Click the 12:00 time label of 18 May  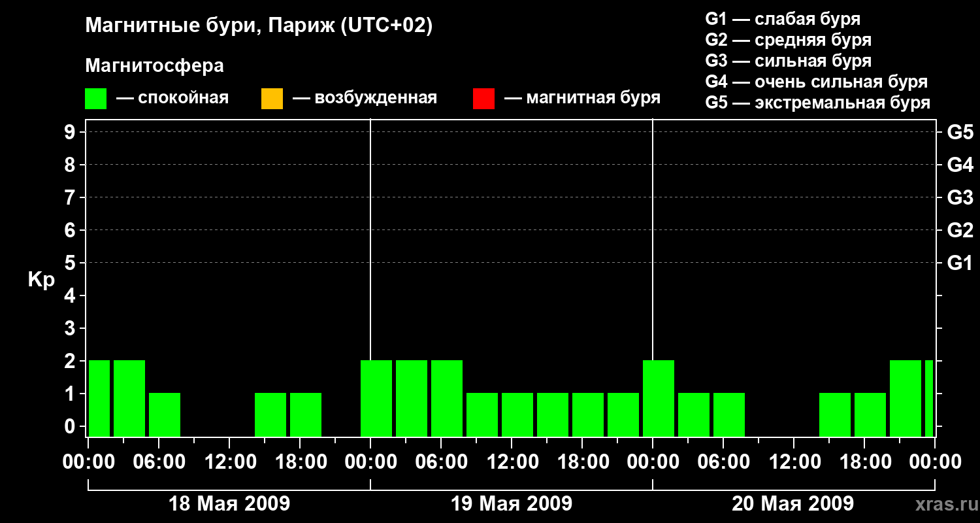pos(229,462)
